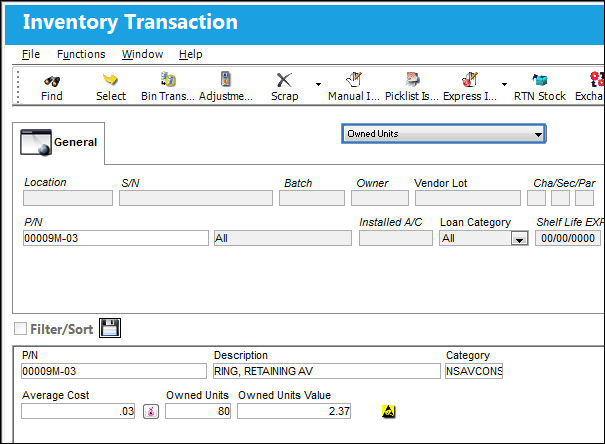Switch to the General tab
Viewport: 605px width, 444px height.
point(59,143)
